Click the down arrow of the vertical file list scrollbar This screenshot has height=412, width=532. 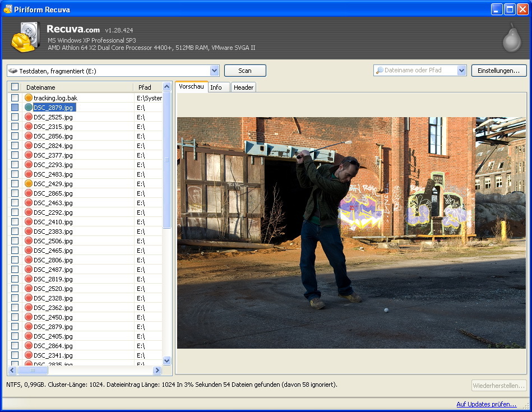click(x=166, y=360)
